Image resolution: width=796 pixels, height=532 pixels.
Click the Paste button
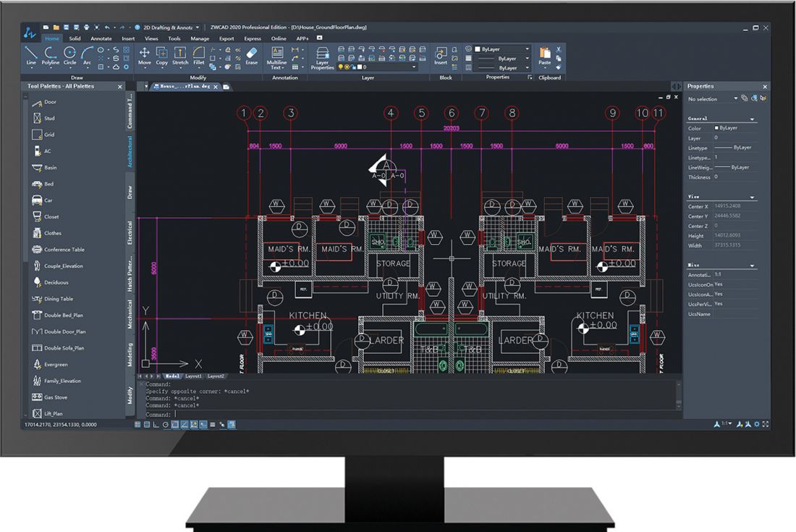544,56
